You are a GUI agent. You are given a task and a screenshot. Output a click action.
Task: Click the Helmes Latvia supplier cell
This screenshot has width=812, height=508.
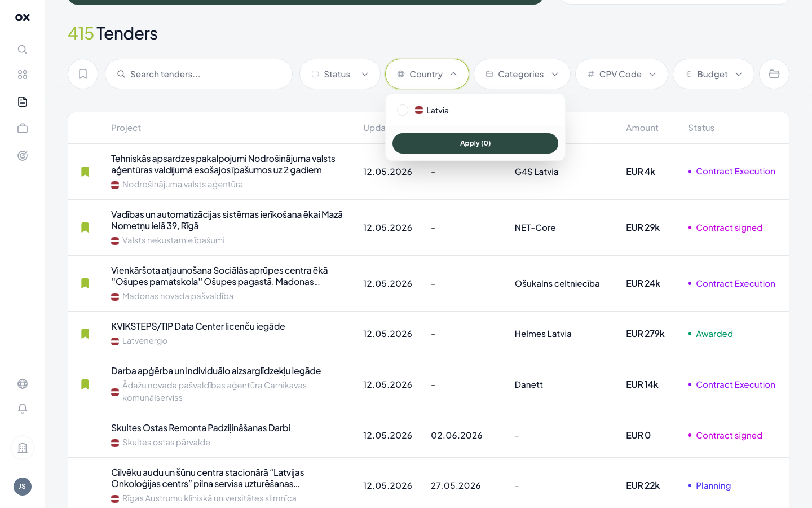[x=543, y=334]
